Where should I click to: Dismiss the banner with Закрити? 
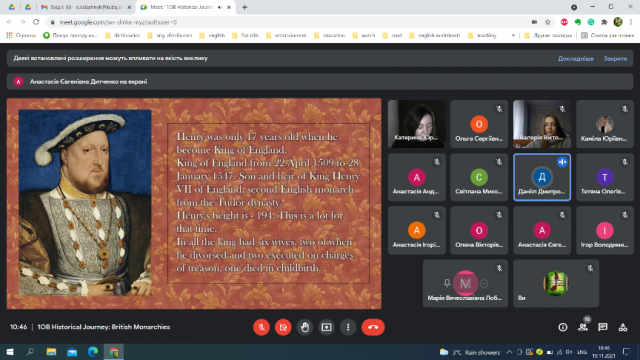pos(615,58)
